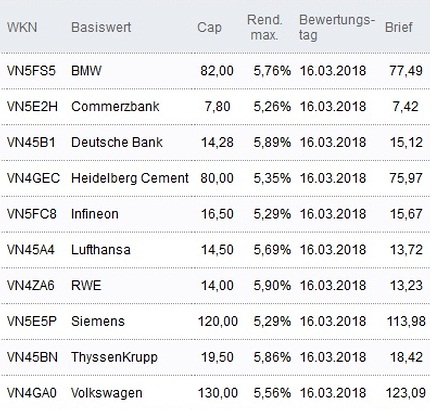Click the Brief column header
This screenshot has height=410, width=430.
tap(399, 27)
